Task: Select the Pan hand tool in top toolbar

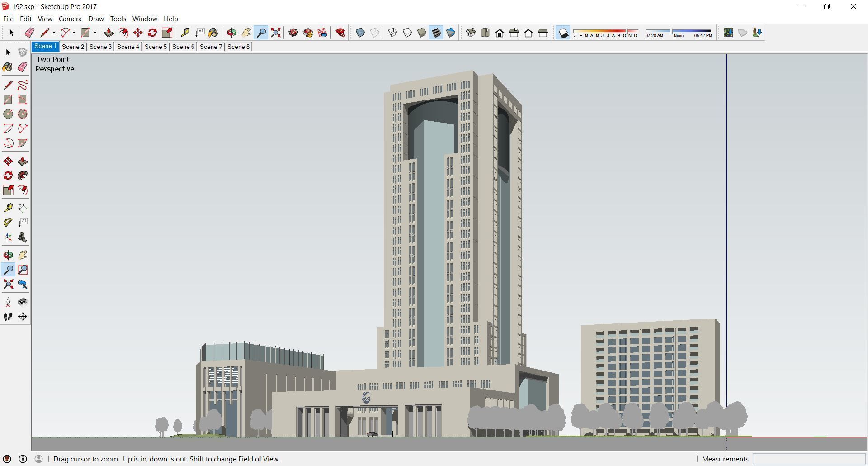Action: click(x=246, y=33)
